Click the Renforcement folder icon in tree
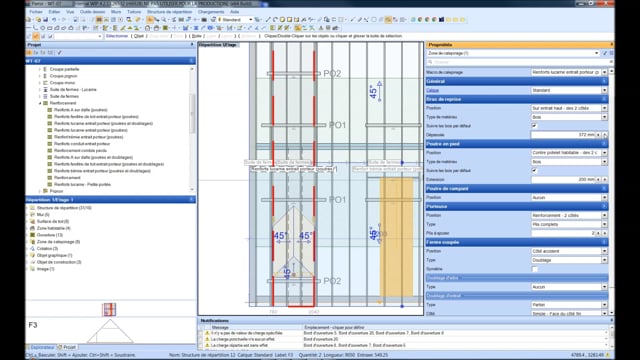Image resolution: width=640 pixels, height=360 pixels. tap(46, 103)
